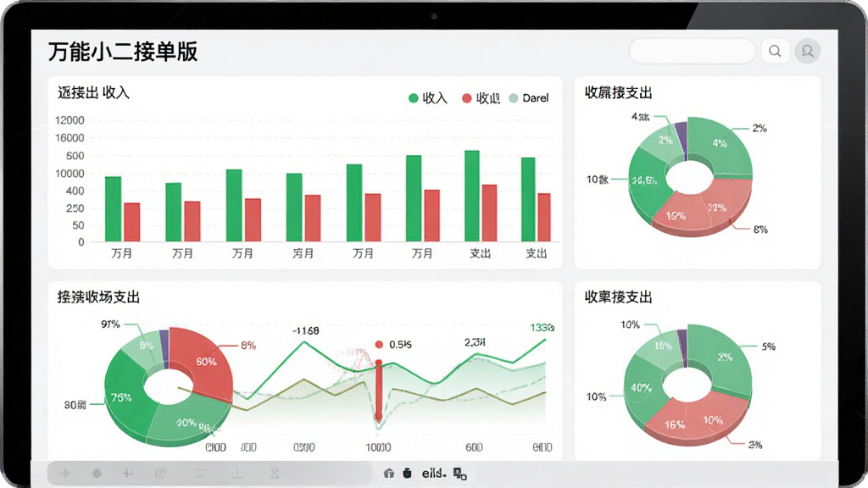Click the red 0.5% marker on the line chart
The image size is (868, 488).
(379, 345)
